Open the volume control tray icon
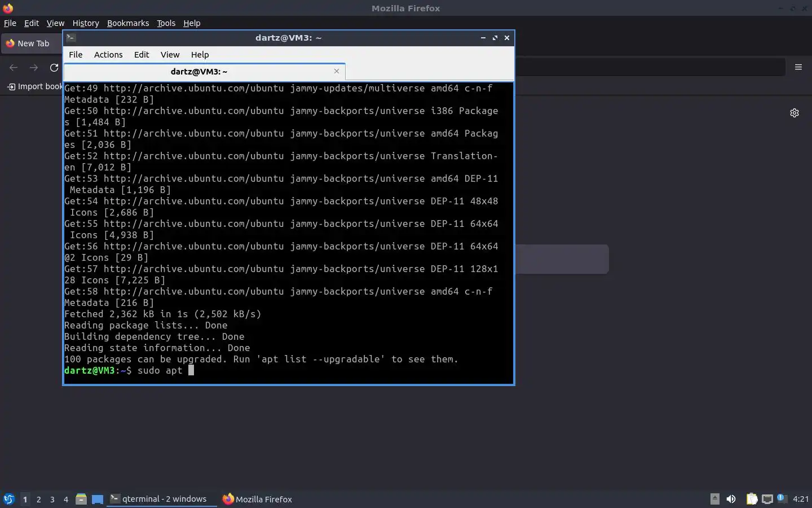Image resolution: width=812 pixels, height=508 pixels. pyautogui.click(x=731, y=499)
